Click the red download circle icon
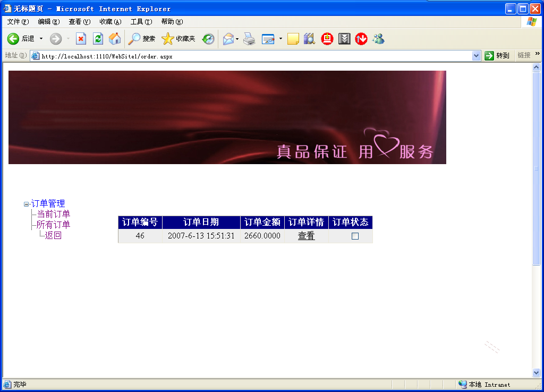This screenshot has width=544, height=392. [327, 38]
